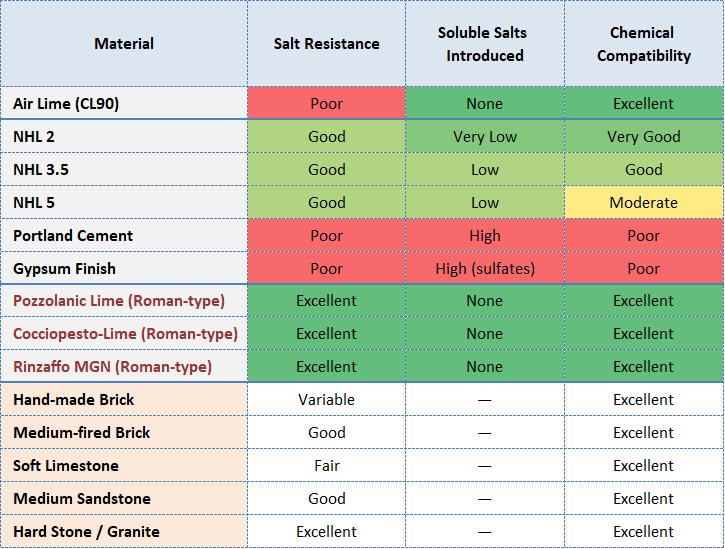The image size is (725, 549).
Task: Click the Gypsum Finish row label
Action: pos(64,269)
